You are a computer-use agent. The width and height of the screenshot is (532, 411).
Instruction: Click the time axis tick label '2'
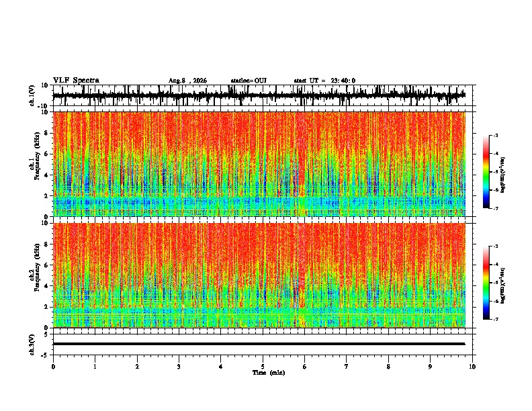pos(137,367)
